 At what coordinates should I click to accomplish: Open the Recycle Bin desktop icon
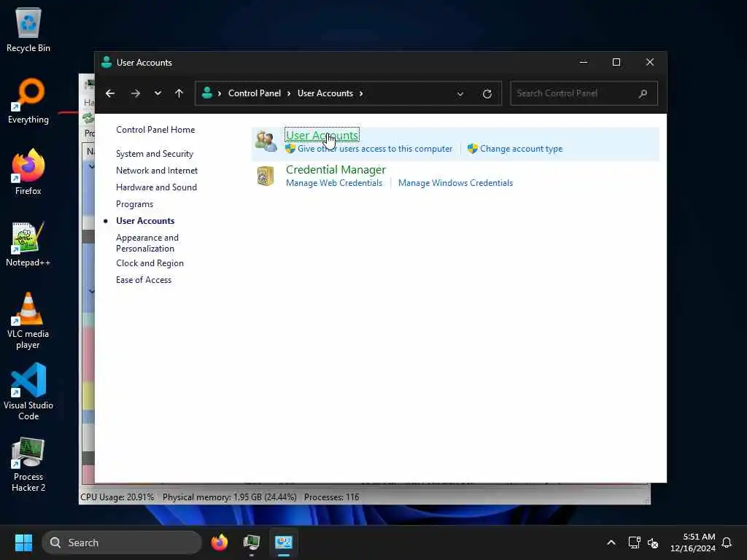(x=28, y=30)
